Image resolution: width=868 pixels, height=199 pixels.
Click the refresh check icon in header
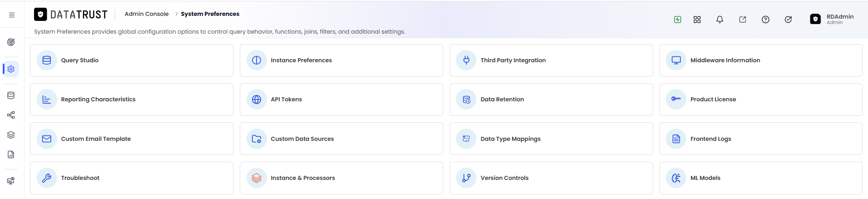(788, 20)
